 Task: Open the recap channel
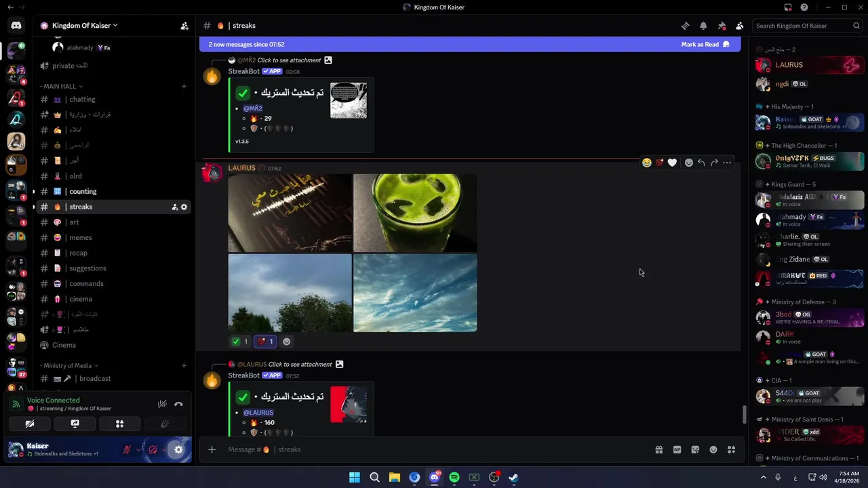coord(113,253)
